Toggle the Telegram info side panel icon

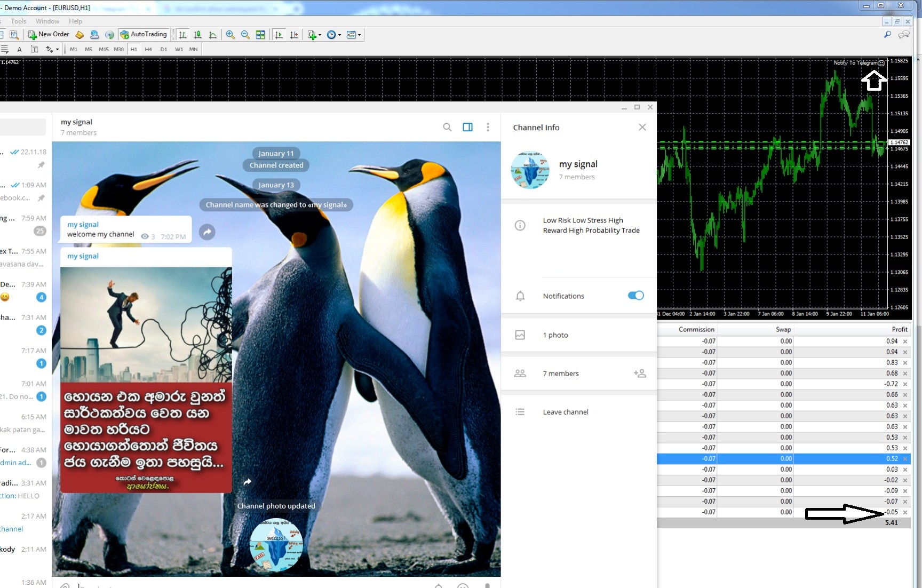(x=467, y=127)
